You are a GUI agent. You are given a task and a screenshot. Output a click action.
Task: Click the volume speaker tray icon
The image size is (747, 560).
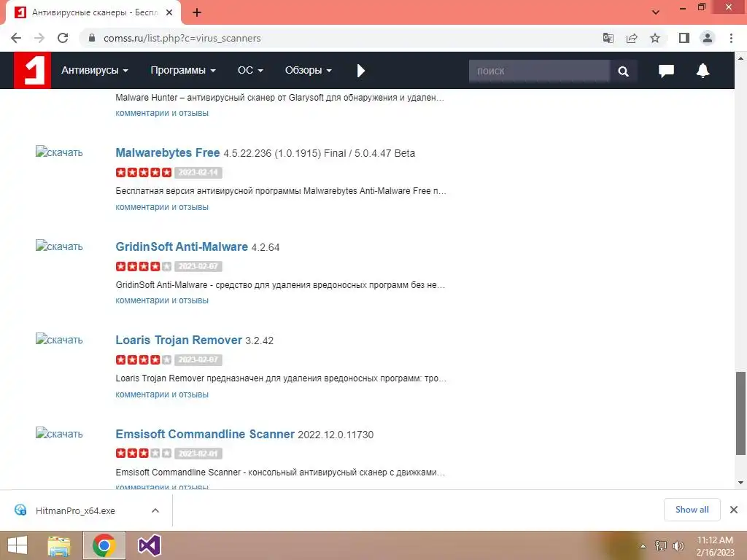click(x=678, y=546)
